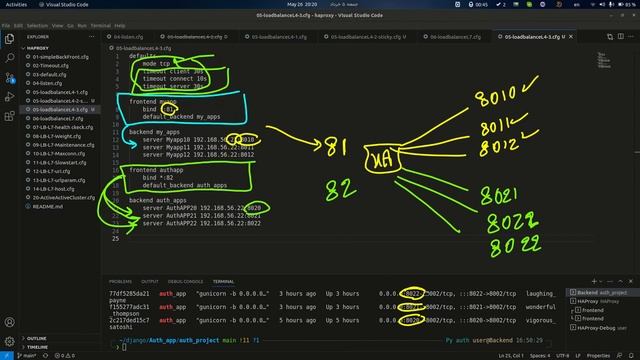Open 03-default.cfg in explorer
This screenshot has width=640, height=360.
pyautogui.click(x=49, y=75)
